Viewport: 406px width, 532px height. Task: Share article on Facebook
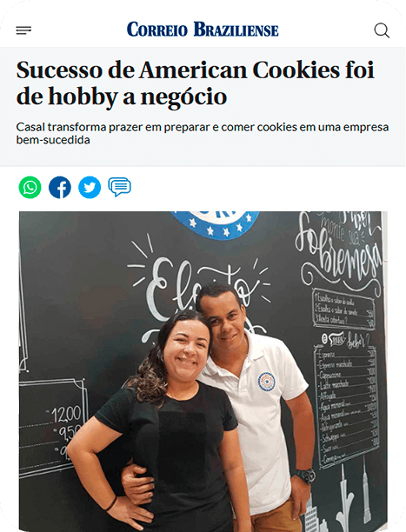point(60,187)
